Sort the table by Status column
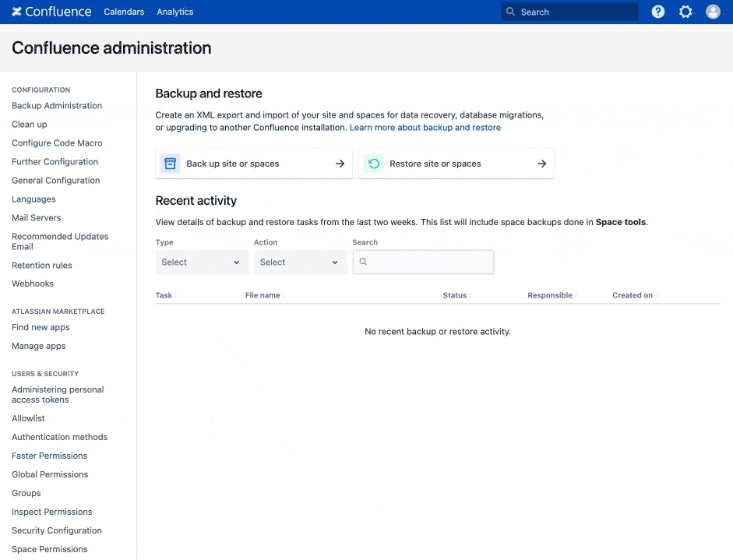This screenshot has width=733, height=560. pos(457,295)
